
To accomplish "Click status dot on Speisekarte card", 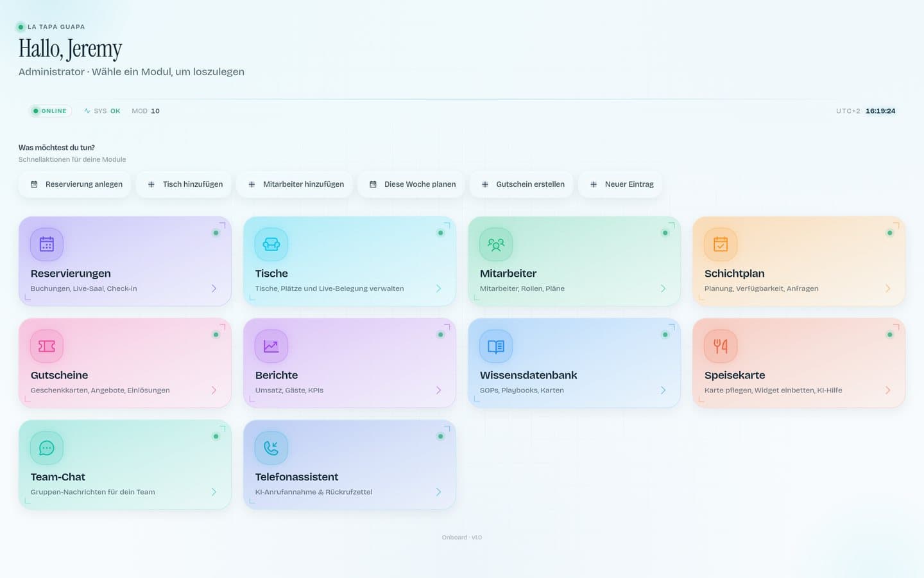I will [889, 335].
